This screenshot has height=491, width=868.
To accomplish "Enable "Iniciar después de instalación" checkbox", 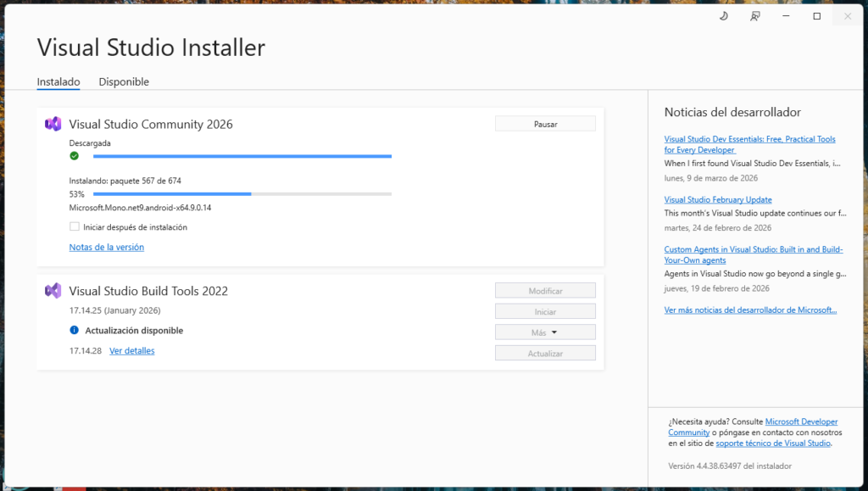I will [75, 227].
